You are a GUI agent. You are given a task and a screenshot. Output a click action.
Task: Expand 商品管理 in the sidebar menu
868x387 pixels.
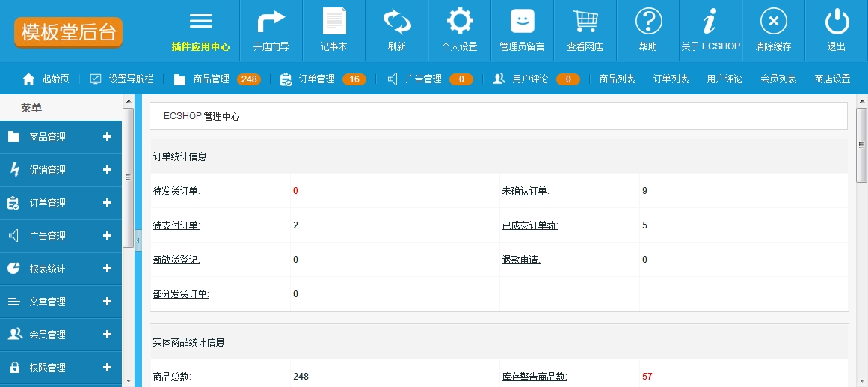pyautogui.click(x=107, y=137)
